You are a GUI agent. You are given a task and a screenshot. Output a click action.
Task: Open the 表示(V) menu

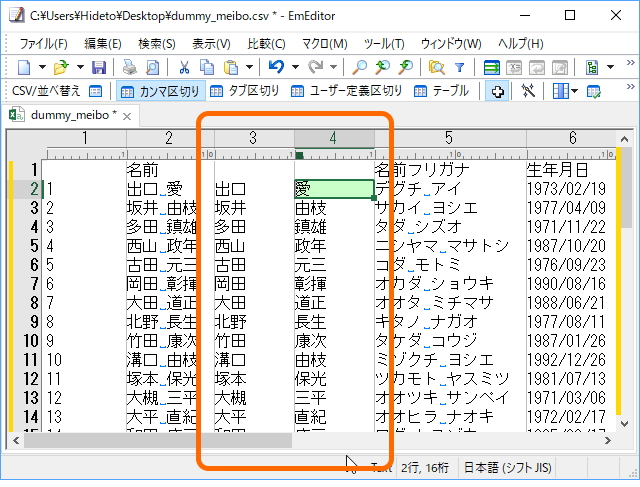[211, 44]
